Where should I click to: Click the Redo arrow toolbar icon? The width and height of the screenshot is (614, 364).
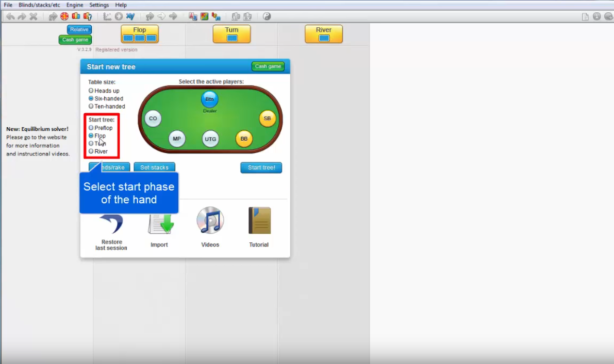tap(21, 16)
